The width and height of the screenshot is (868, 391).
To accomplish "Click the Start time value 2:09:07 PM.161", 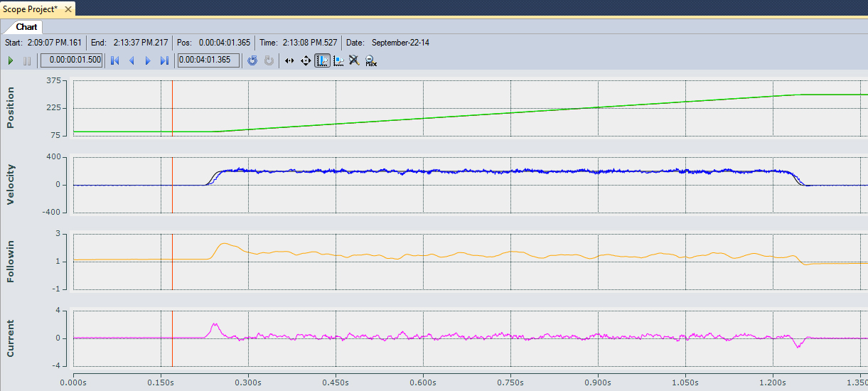I will [x=55, y=43].
